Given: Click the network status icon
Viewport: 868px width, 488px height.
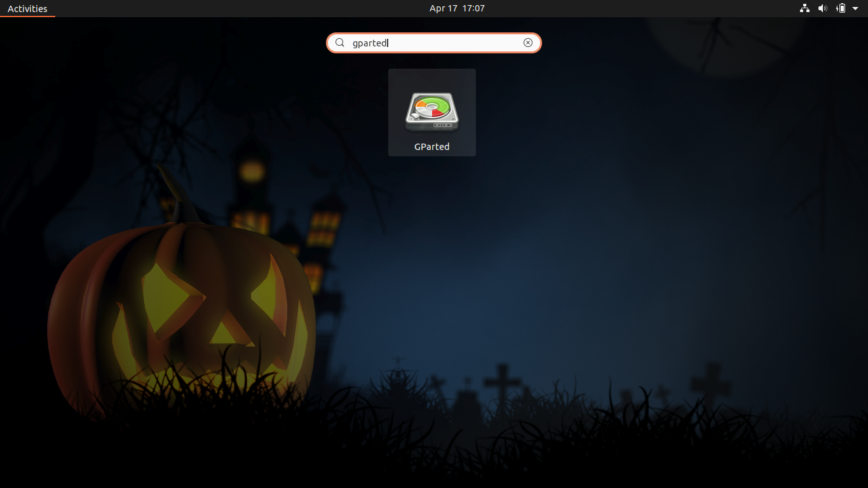Looking at the screenshot, I should [x=805, y=8].
